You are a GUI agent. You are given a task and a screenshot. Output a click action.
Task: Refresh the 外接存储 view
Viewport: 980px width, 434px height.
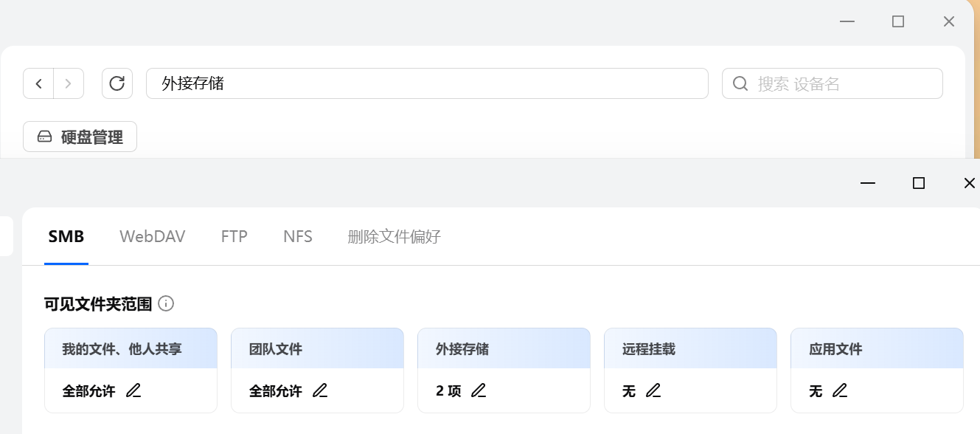point(117,83)
